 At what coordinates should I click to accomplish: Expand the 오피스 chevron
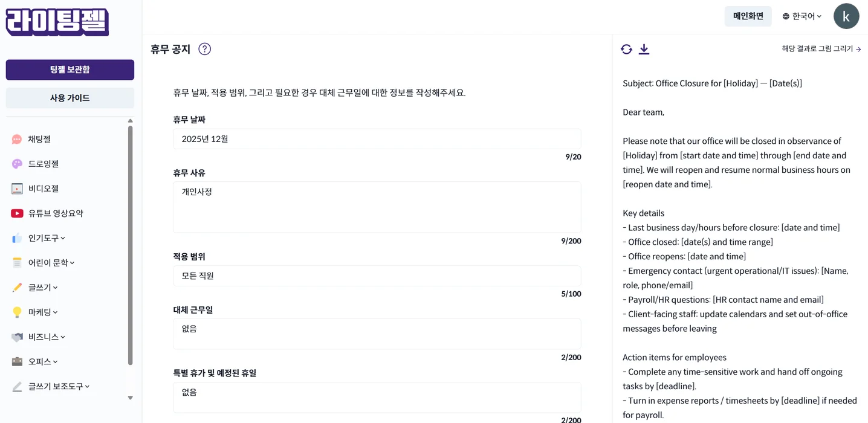pyautogui.click(x=55, y=362)
